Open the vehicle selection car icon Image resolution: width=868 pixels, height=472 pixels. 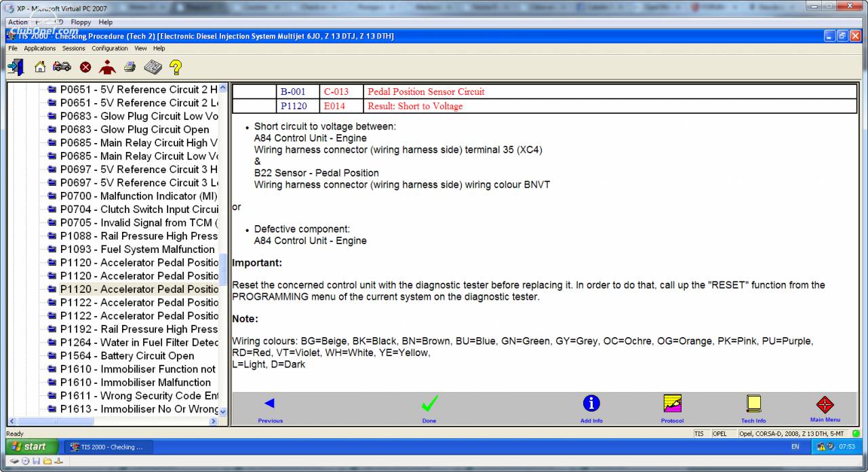[62, 67]
